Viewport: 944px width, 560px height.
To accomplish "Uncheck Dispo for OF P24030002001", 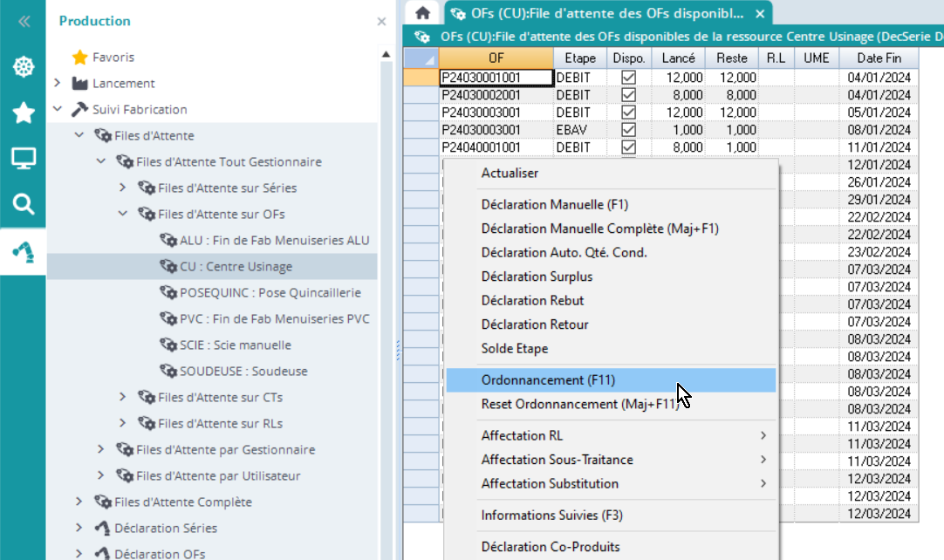I will pyautogui.click(x=628, y=95).
